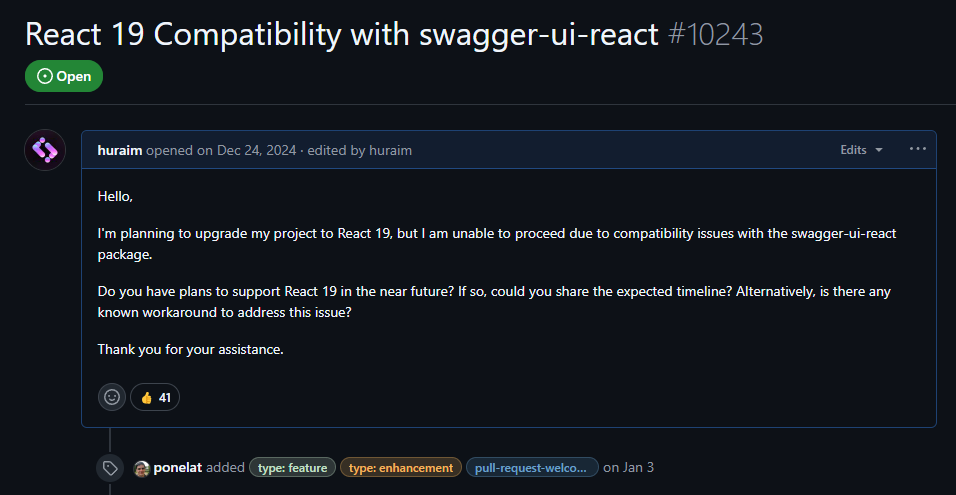Open the emoji reaction picker
Image resolution: width=956 pixels, height=495 pixels.
coord(112,397)
